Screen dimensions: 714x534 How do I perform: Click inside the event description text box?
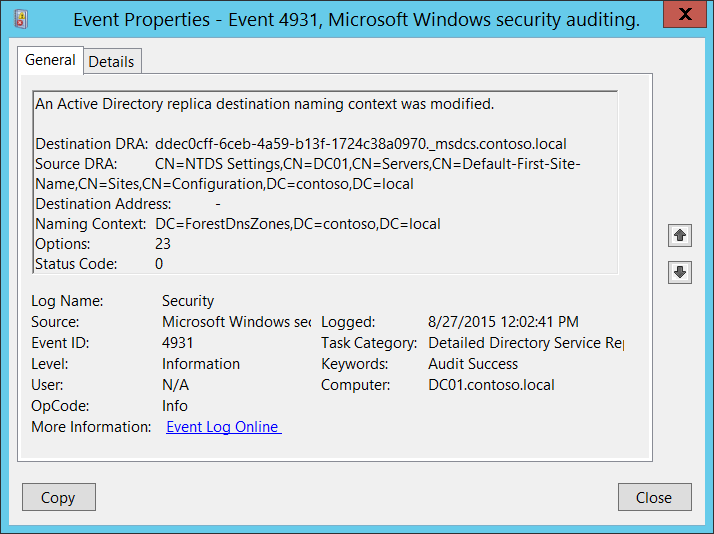coord(325,182)
